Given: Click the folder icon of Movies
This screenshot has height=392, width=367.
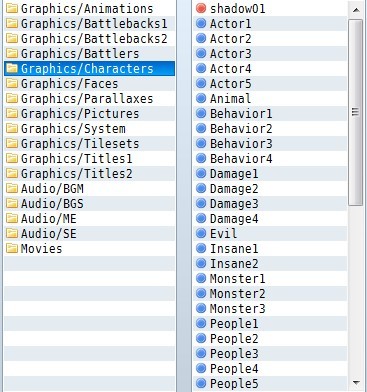Looking at the screenshot, I should [12, 248].
